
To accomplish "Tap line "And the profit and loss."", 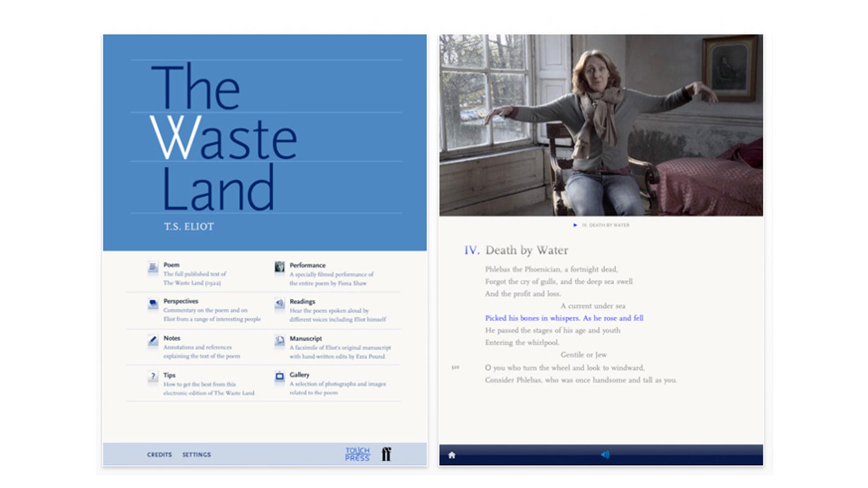I will tap(523, 293).
